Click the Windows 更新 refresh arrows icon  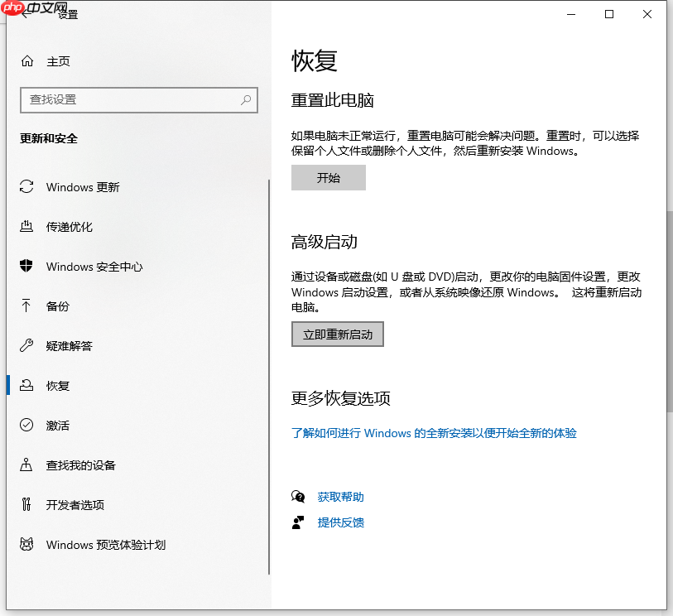pos(26,187)
